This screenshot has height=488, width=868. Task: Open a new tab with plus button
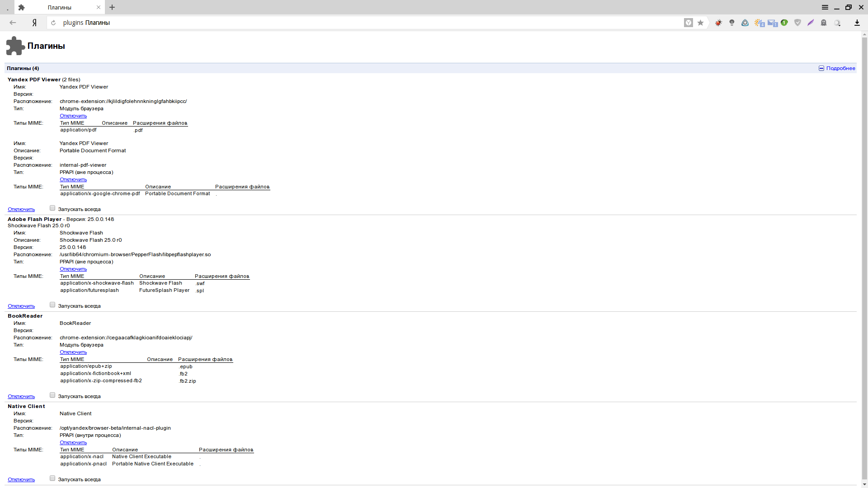112,7
